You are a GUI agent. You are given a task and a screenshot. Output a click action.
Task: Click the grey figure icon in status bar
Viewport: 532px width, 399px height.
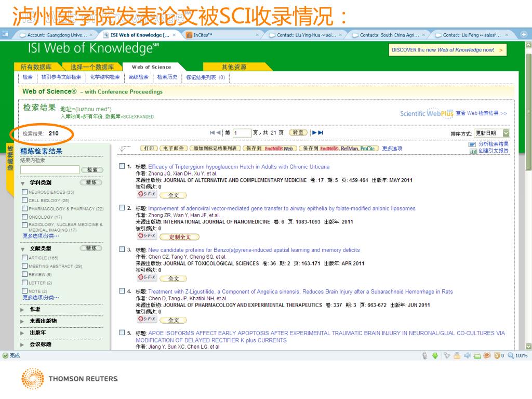coord(425,355)
